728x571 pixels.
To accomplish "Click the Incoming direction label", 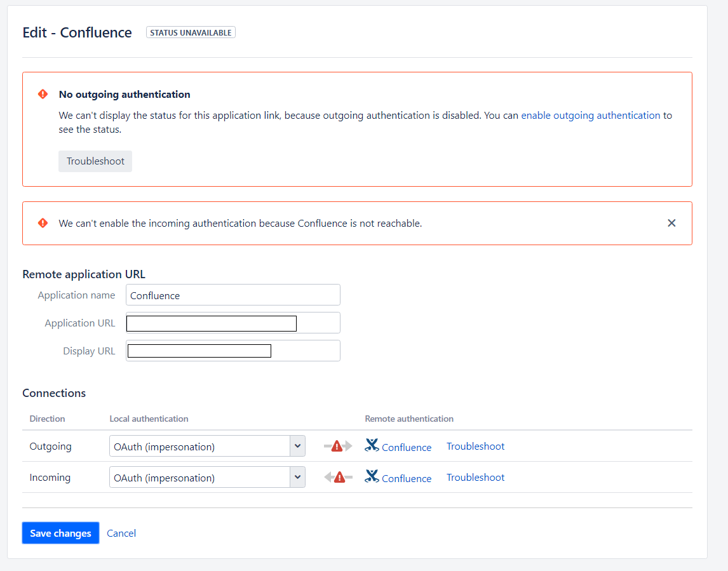I will point(50,477).
